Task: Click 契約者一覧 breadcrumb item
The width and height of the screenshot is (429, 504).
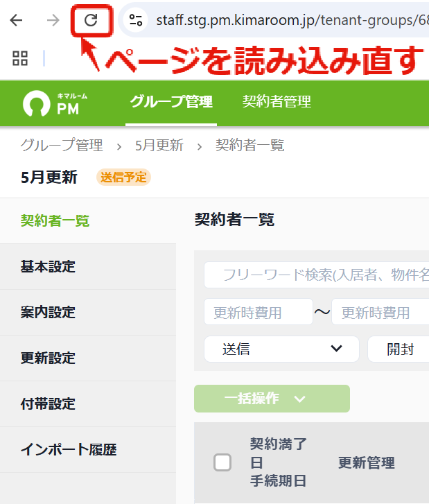Action: [x=249, y=146]
